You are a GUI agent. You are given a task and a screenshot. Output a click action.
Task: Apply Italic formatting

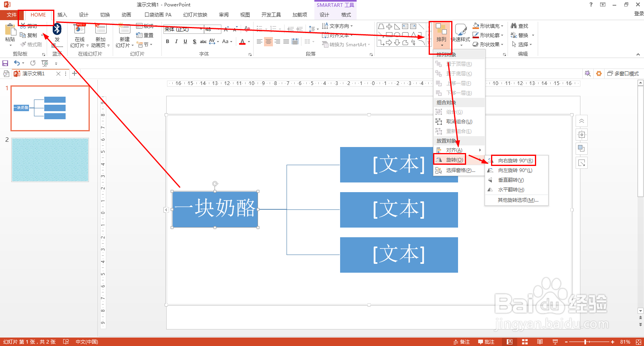tap(176, 41)
